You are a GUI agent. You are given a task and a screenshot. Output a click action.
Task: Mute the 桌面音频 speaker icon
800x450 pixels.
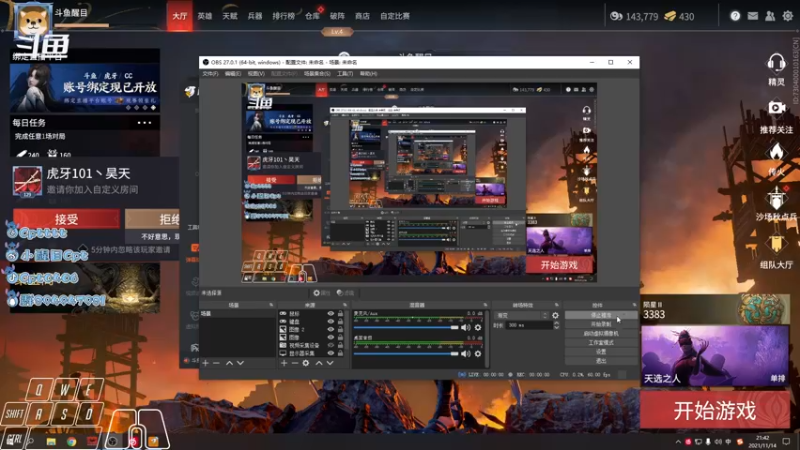[x=466, y=354]
